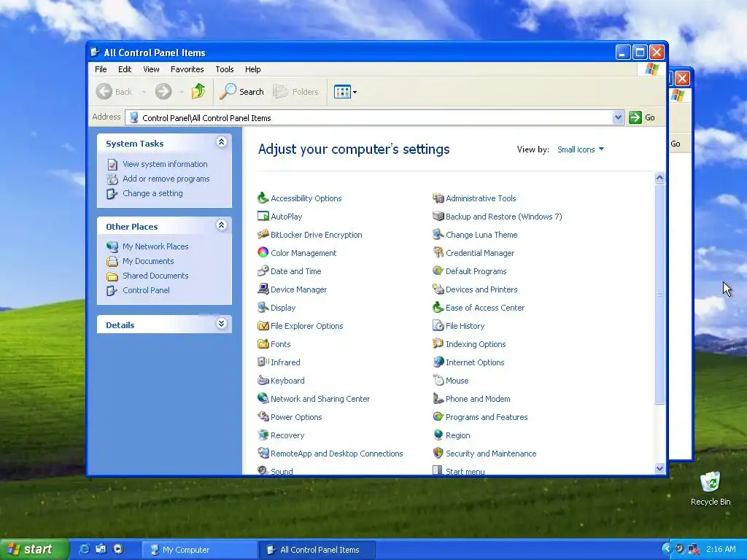Open BitLocker Drive Encryption icon
Viewport: 747px width, 560px height.
click(x=263, y=234)
